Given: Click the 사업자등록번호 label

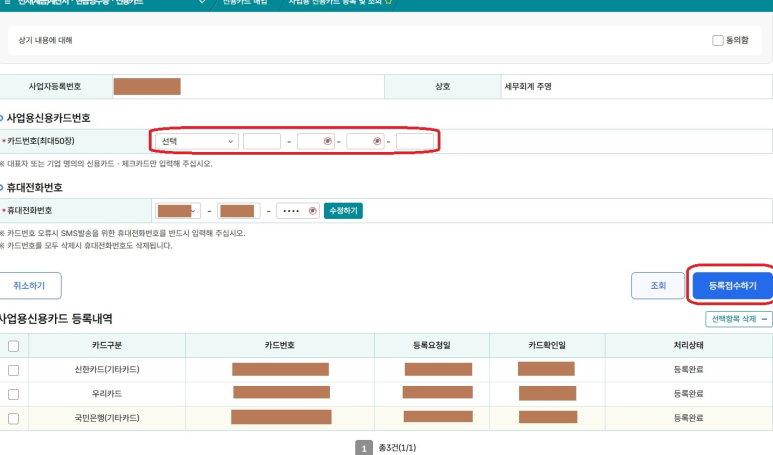Looking at the screenshot, I should [x=55, y=87].
